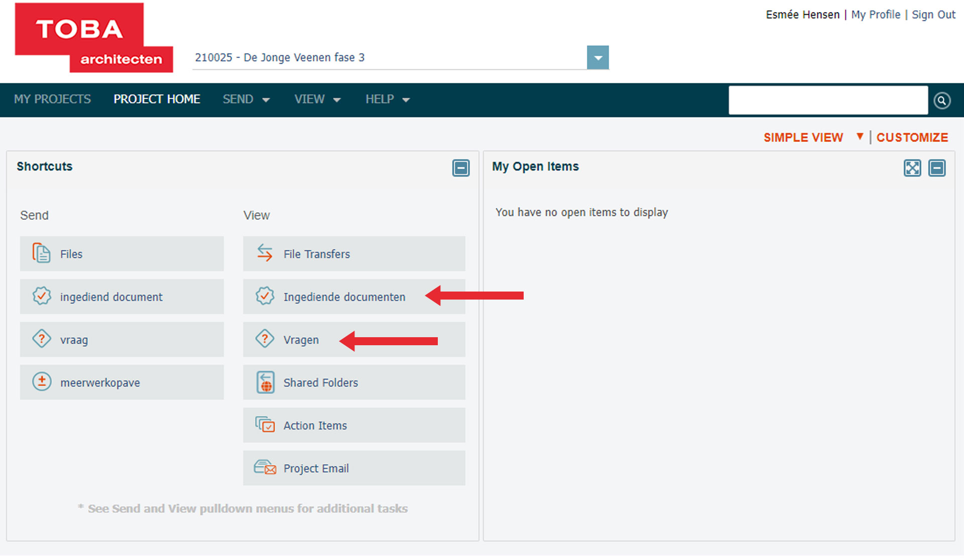Click the Shared Folders globe icon
This screenshot has height=560, width=964.
[266, 382]
